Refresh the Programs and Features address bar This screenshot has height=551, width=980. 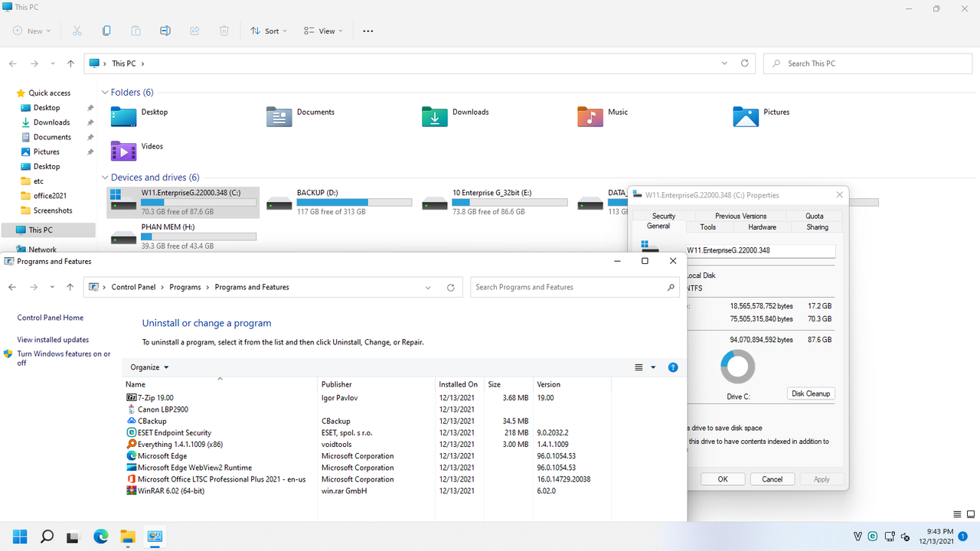click(x=451, y=287)
